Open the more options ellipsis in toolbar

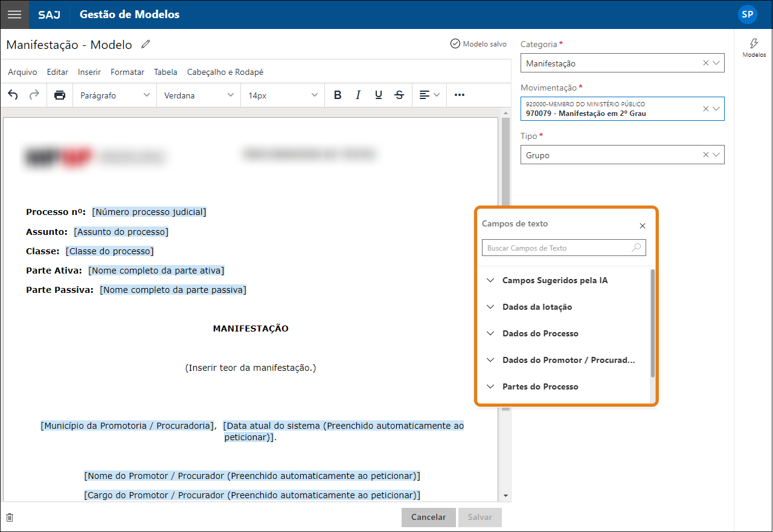[x=460, y=95]
